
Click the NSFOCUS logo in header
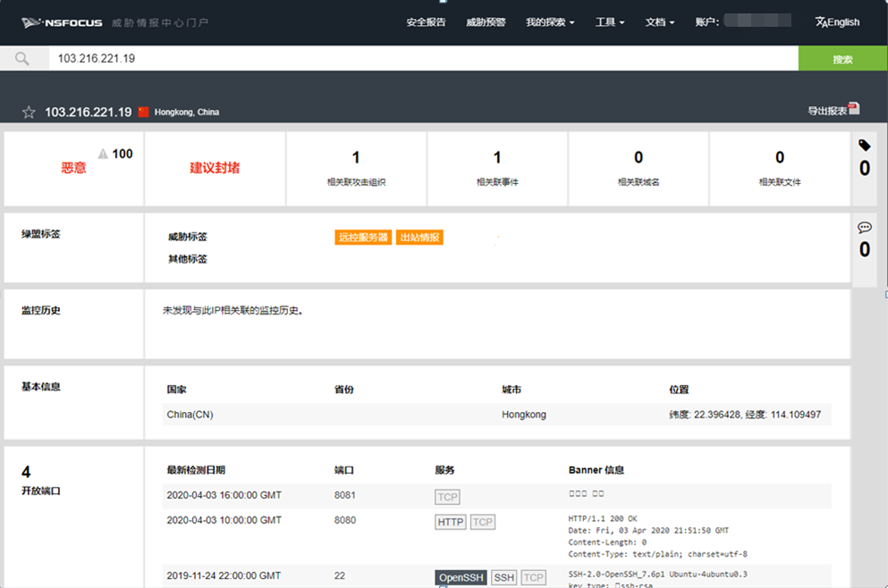click(62, 22)
